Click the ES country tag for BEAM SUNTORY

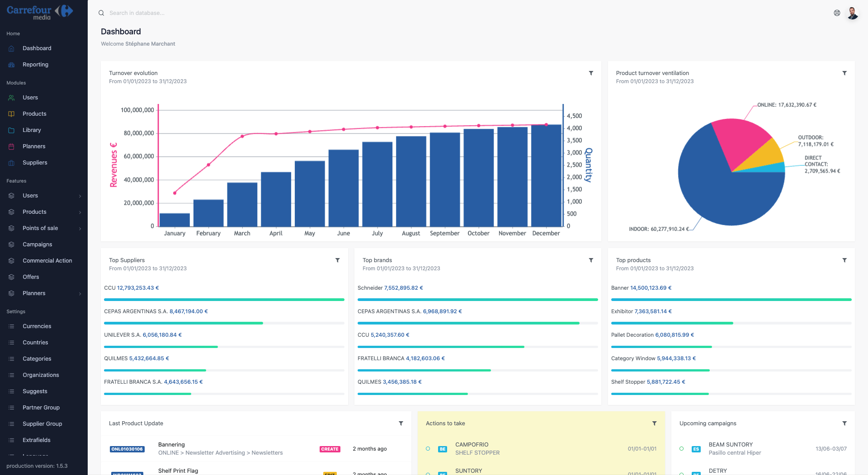[696, 449]
